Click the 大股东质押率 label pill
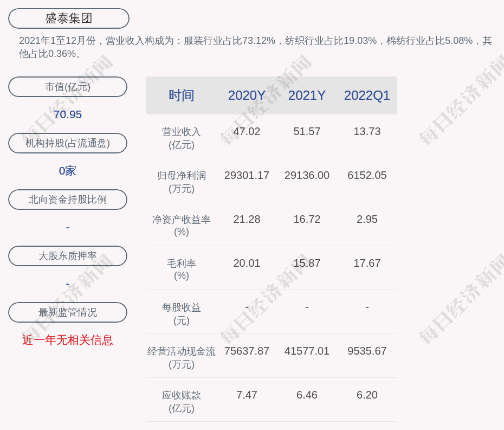This screenshot has height=430, width=504. 68,256
